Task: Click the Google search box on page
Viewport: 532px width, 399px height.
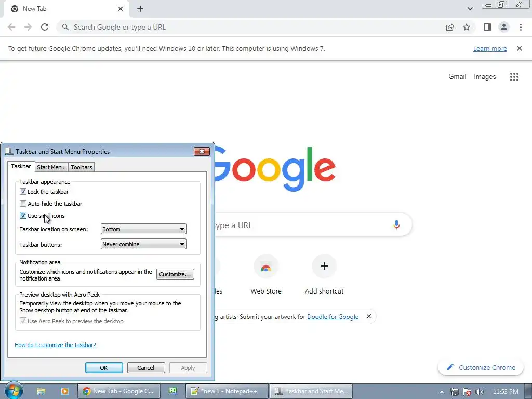Action: click(x=312, y=224)
